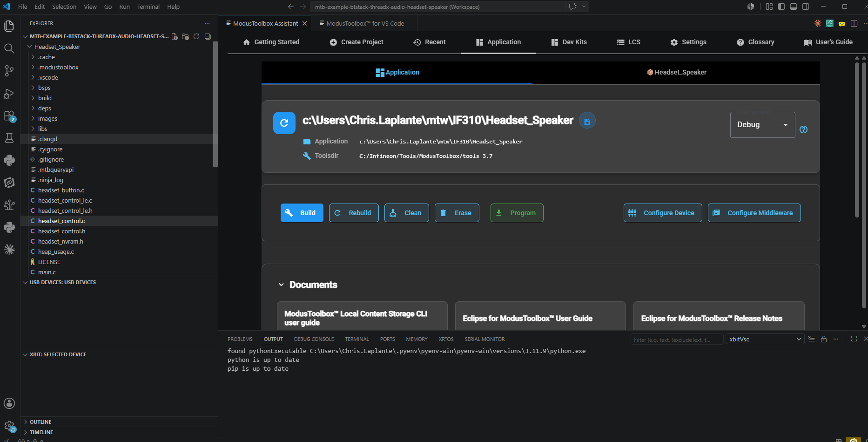Click the yellow robot chat icon
The width and height of the screenshot is (868, 442).
842,23
